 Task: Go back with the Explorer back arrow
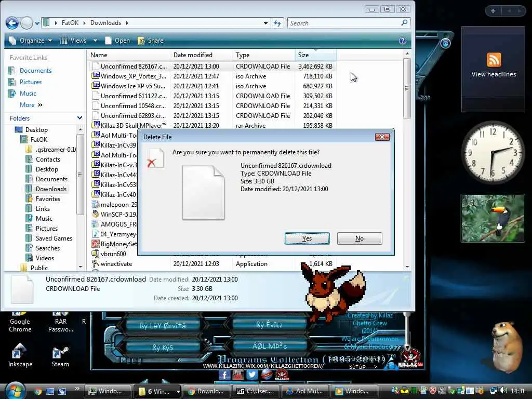12,23
